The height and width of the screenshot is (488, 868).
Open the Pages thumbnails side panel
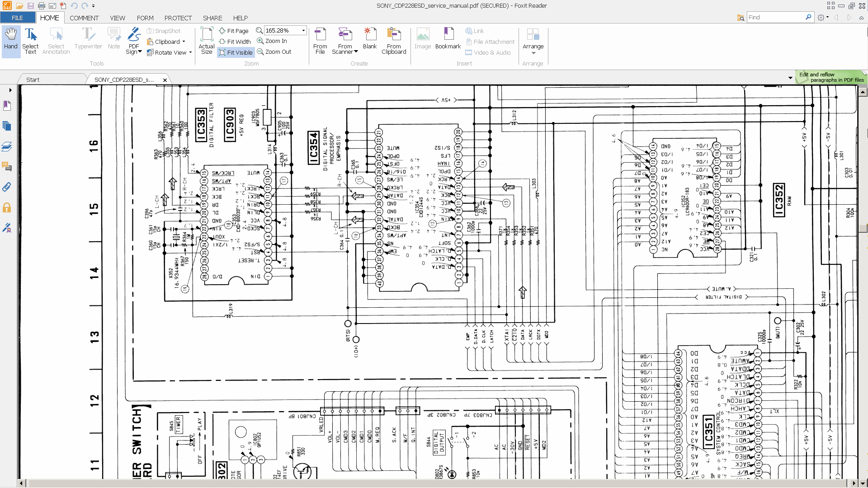(7, 126)
